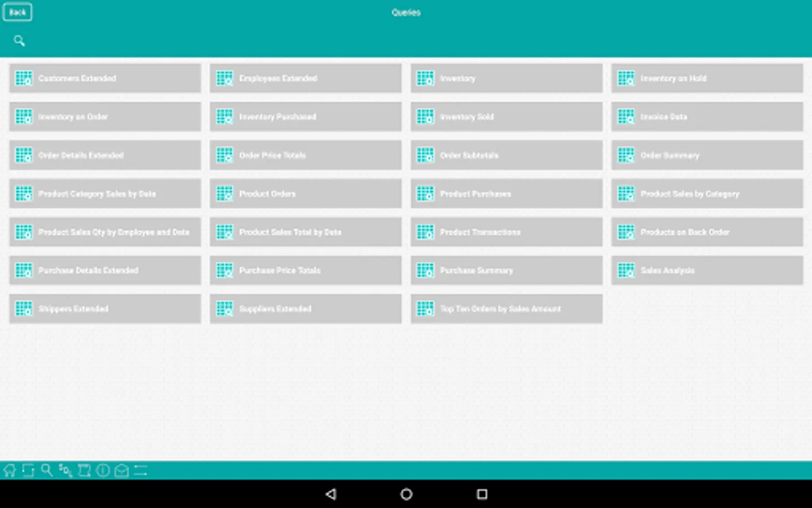The image size is (812, 508).
Task: Tap the Android back navigation triangle
Action: pyautogui.click(x=331, y=494)
